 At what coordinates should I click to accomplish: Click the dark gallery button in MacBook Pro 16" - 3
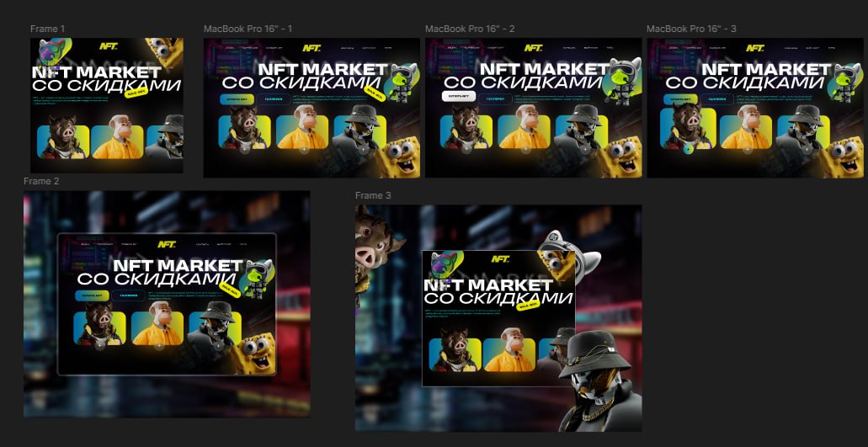click(x=716, y=99)
